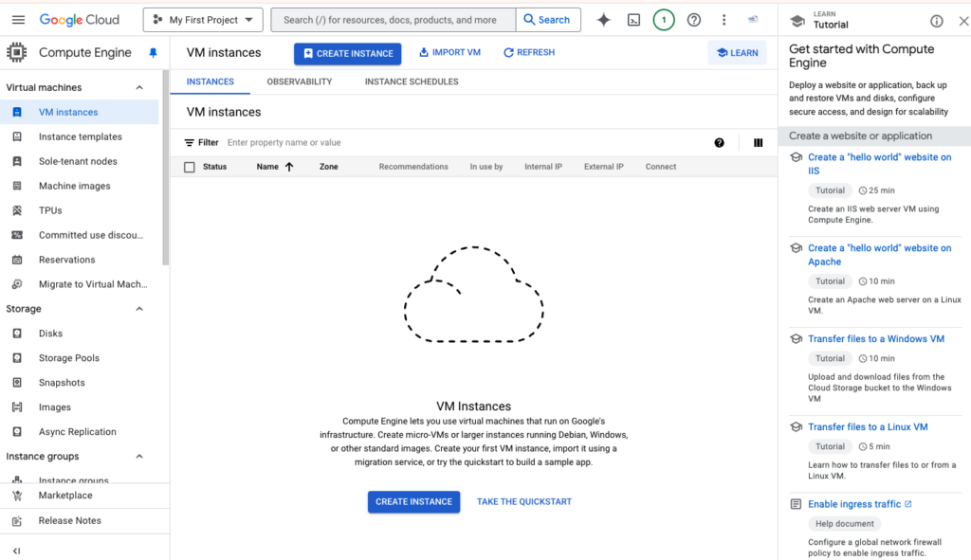Click the resource search input field
The image size is (971, 560).
point(394,20)
